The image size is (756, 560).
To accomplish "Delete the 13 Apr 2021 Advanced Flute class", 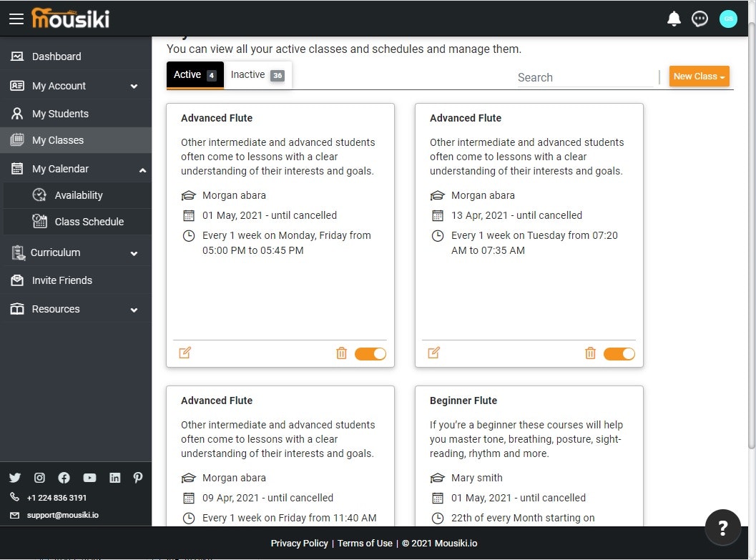I will (590, 353).
